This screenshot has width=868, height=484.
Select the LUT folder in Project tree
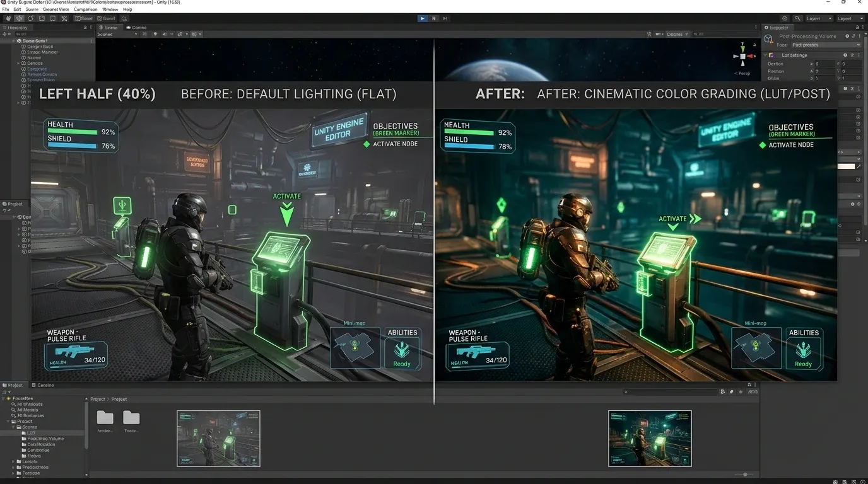pos(32,433)
